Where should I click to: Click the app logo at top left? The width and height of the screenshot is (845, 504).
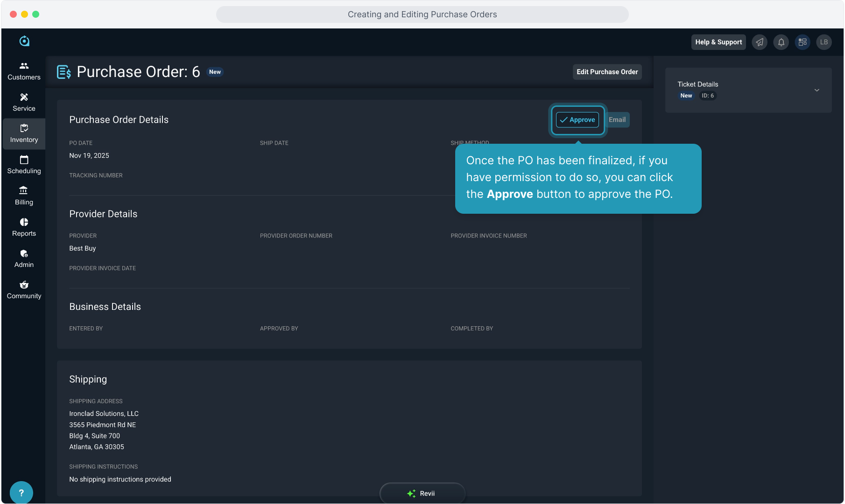[x=24, y=41]
